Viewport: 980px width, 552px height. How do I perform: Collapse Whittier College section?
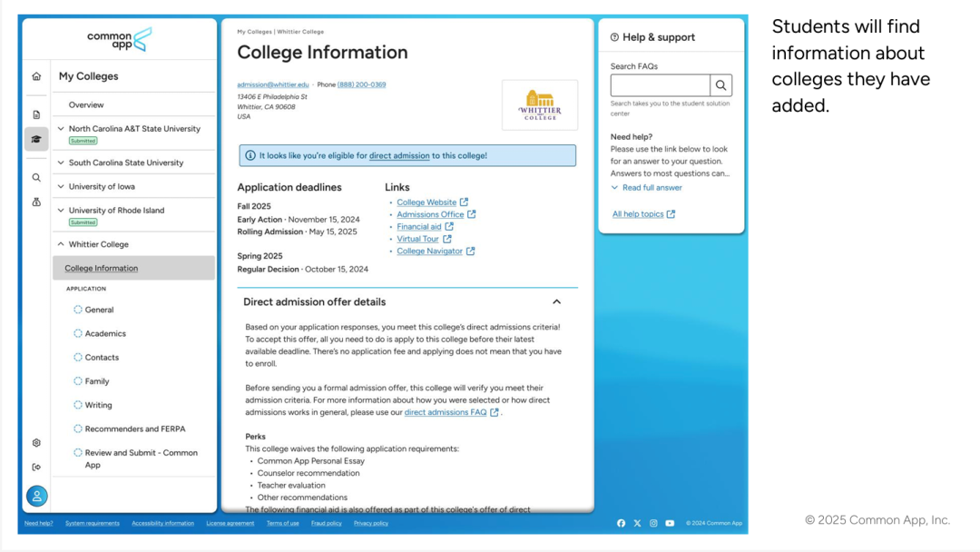point(61,244)
